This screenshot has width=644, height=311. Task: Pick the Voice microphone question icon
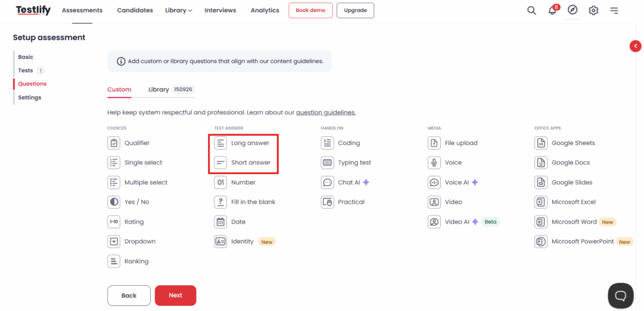tap(434, 163)
